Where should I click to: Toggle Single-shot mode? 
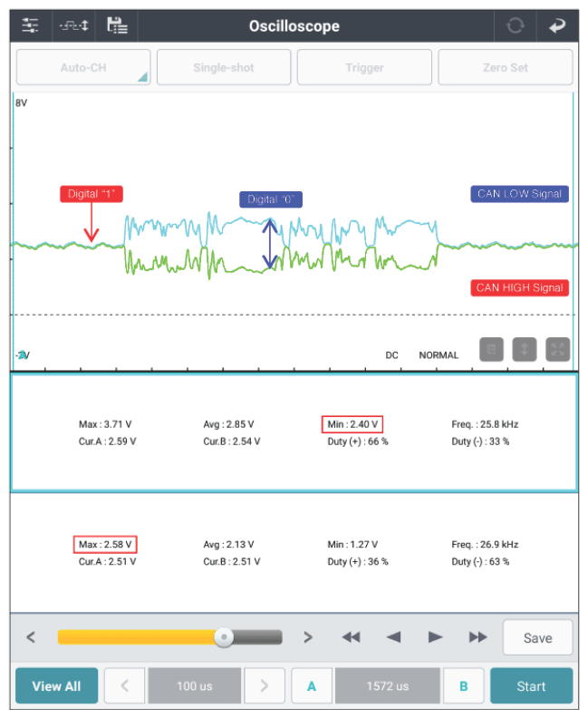[x=224, y=67]
